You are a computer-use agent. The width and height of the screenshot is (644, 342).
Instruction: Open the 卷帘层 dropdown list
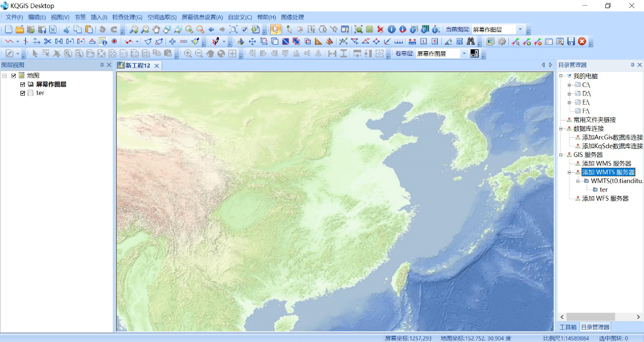[x=464, y=53]
